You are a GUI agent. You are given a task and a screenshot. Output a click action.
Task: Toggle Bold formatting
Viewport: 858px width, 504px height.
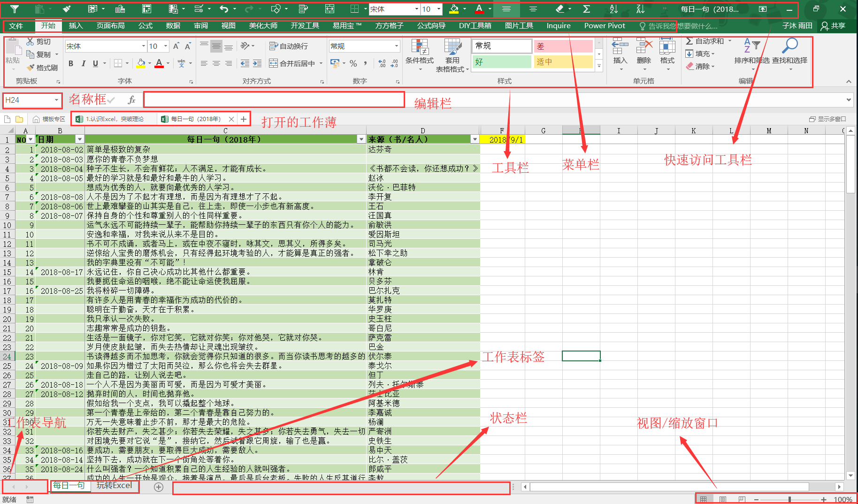pos(71,63)
